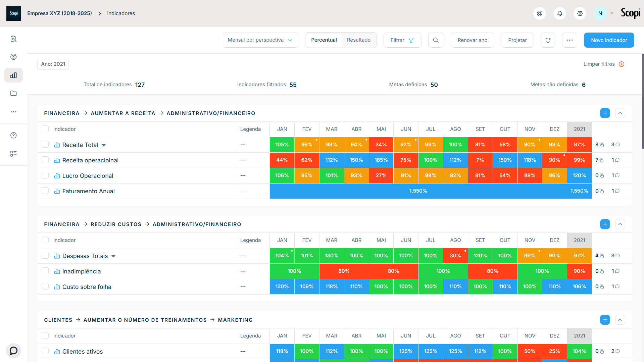Viewport: 644px width, 362px height.
Task: Open the Mensal por perspectiva dropdown
Action: click(260, 40)
